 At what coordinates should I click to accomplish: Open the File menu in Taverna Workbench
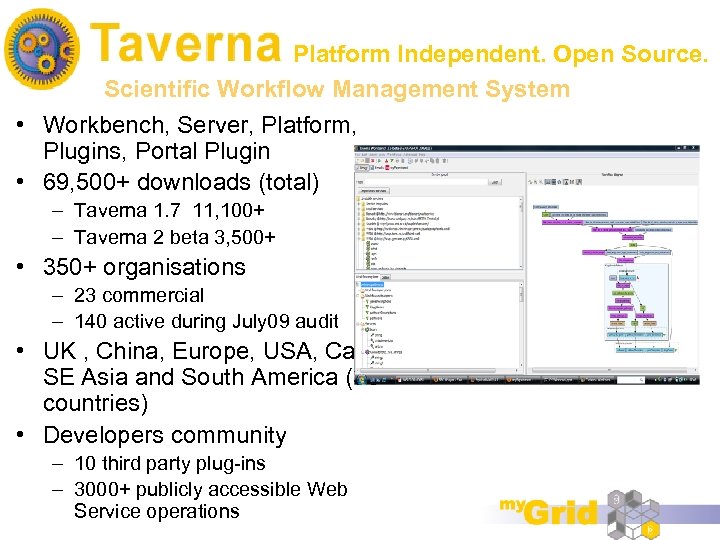pos(357,155)
